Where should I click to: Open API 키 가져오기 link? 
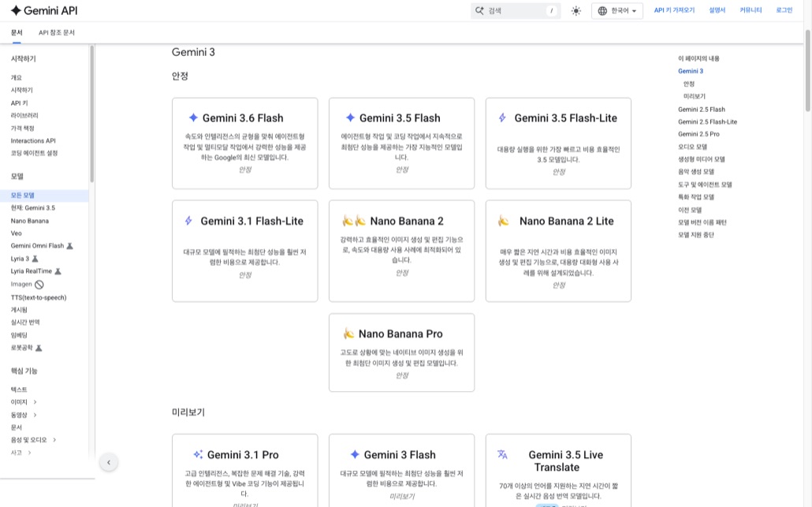(674, 10)
